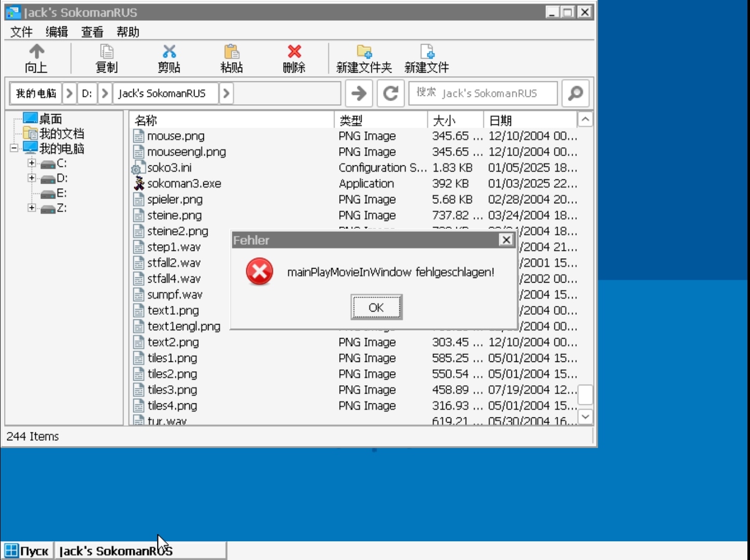This screenshot has width=750, height=560.
Task: Open the 帮助 (Help) menu
Action: click(x=128, y=32)
